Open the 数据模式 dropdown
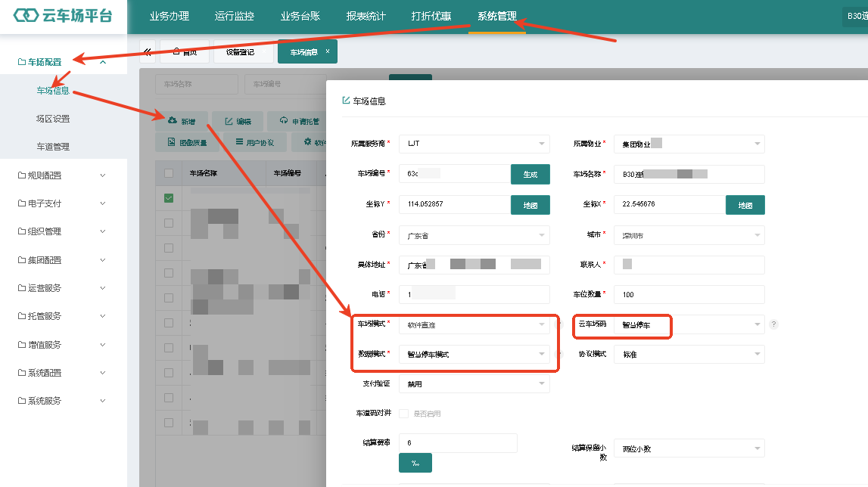The image size is (868, 487). pyautogui.click(x=474, y=354)
